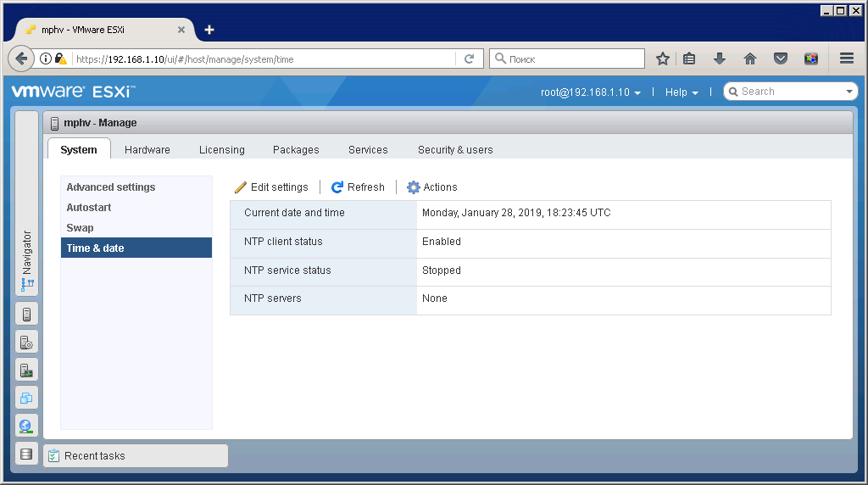Click the vmware ESXi logo
Viewport: 868px width, 485px height.
click(73, 92)
